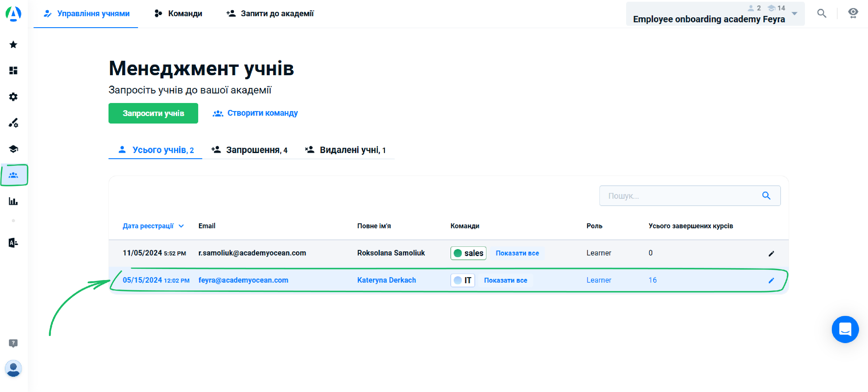Click Створити команду link
Viewport: 868px width, 392px height.
click(x=255, y=113)
